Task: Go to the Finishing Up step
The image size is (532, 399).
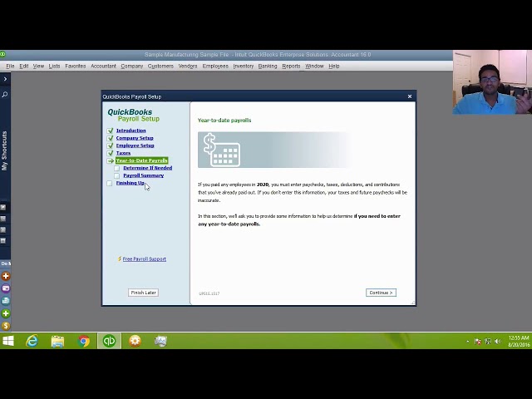Action: (x=131, y=183)
